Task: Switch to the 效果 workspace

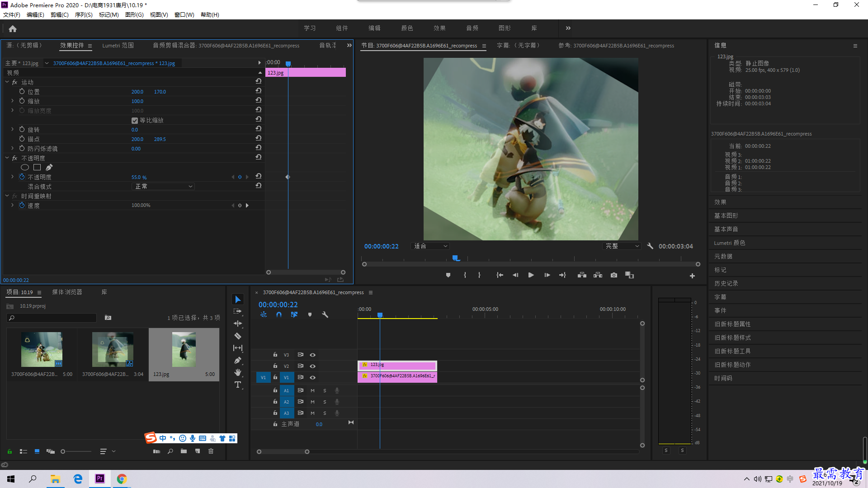Action: [x=440, y=28]
